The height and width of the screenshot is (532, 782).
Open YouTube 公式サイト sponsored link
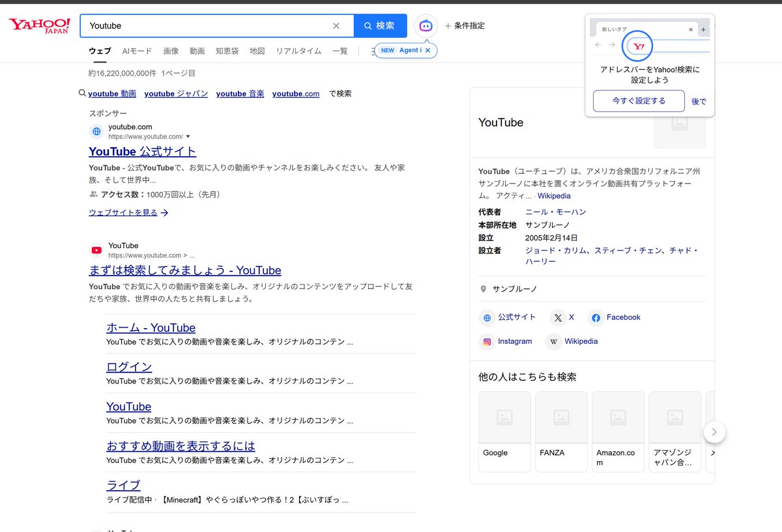coord(142,151)
